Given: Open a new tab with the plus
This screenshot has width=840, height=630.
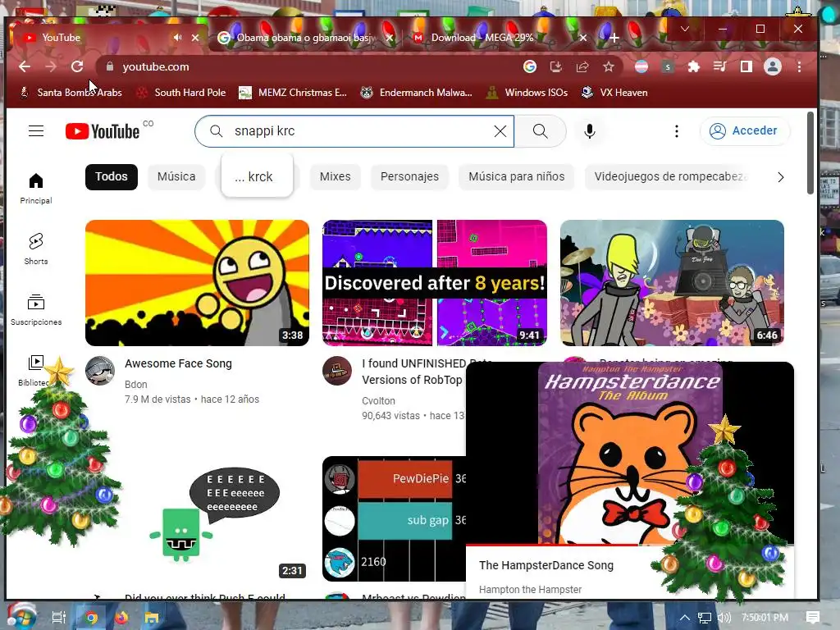Looking at the screenshot, I should point(614,38).
